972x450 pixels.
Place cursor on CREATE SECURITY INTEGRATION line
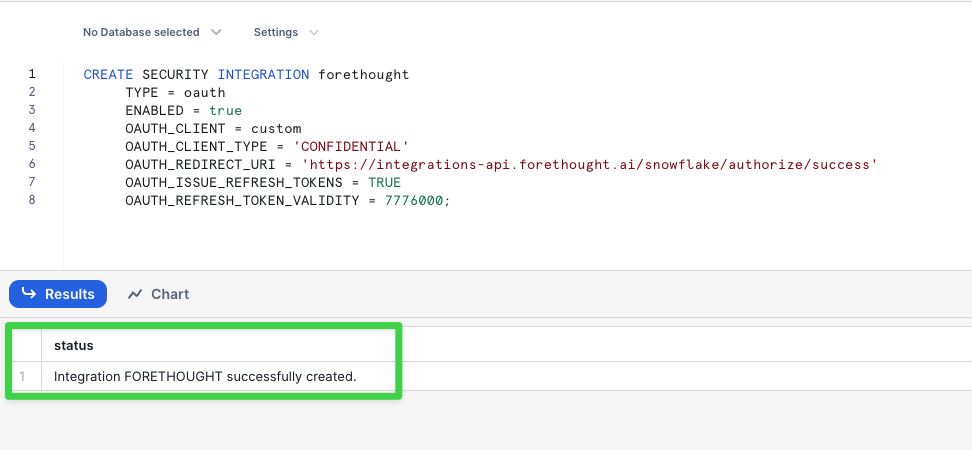pos(247,75)
